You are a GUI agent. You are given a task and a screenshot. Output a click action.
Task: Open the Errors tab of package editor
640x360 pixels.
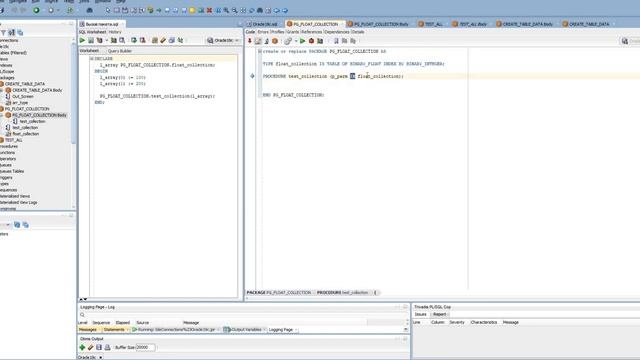click(263, 32)
